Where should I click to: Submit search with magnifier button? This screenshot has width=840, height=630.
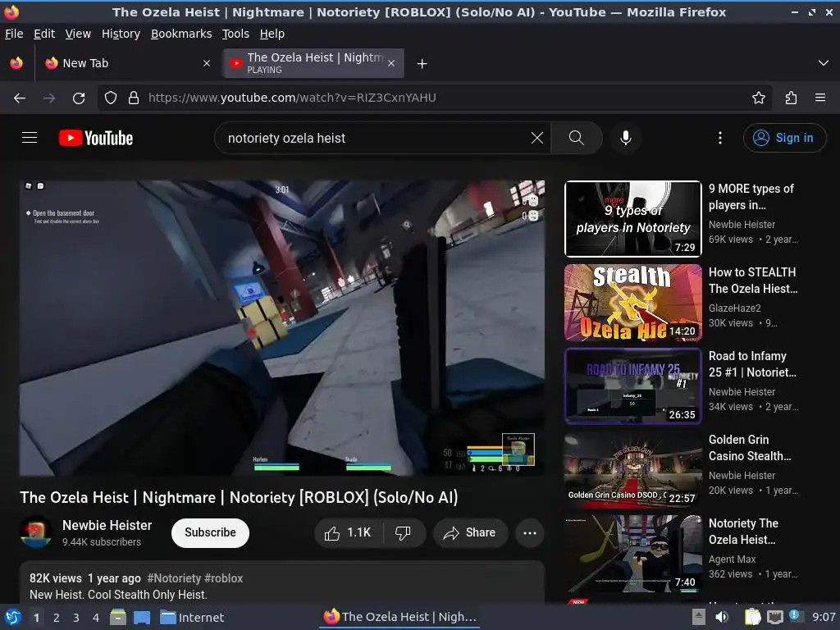pos(577,138)
